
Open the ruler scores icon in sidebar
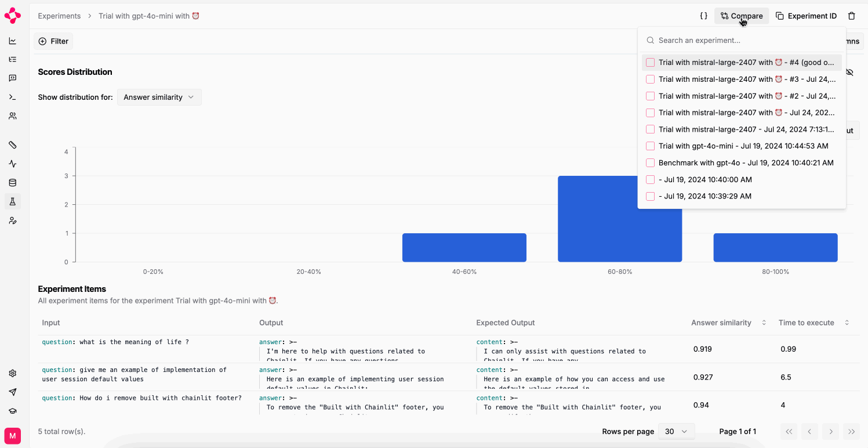tap(13, 145)
